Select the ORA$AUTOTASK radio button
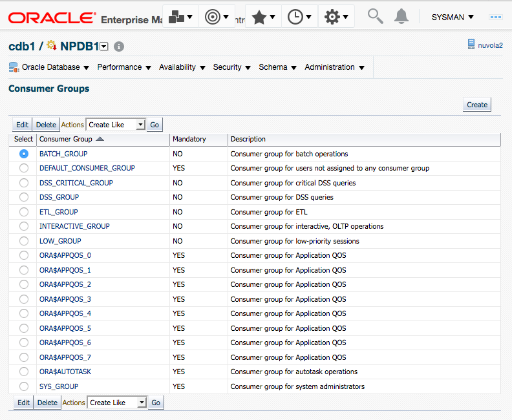This screenshot has height=420, width=512. tap(24, 372)
